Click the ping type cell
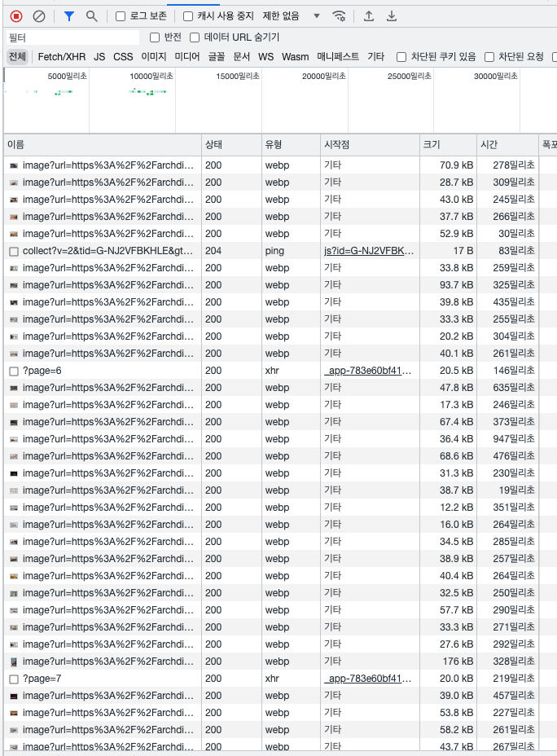 274,251
